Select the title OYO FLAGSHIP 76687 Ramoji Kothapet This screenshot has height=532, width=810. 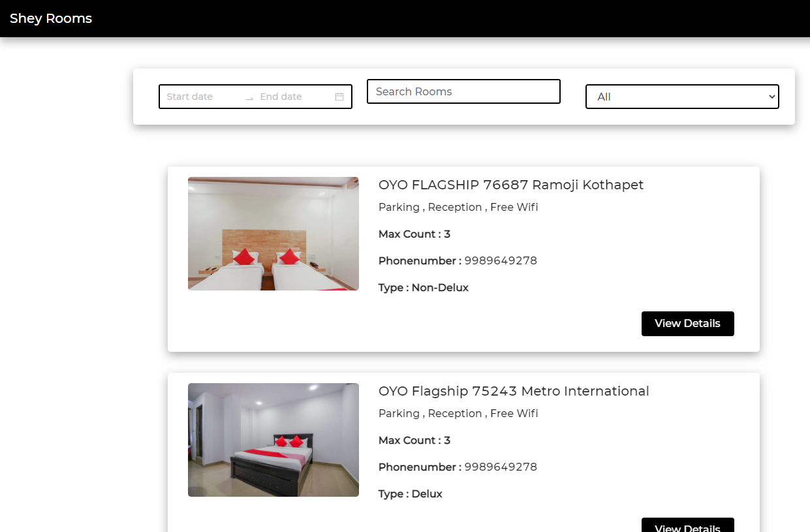point(511,185)
